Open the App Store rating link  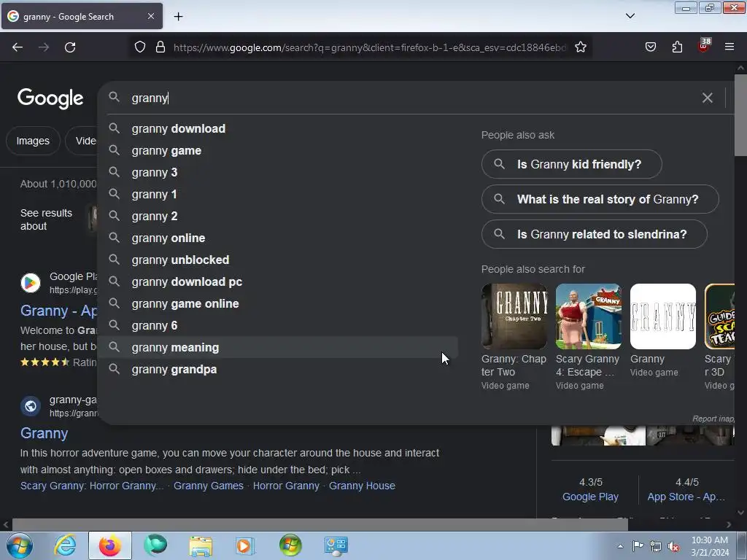tap(686, 497)
